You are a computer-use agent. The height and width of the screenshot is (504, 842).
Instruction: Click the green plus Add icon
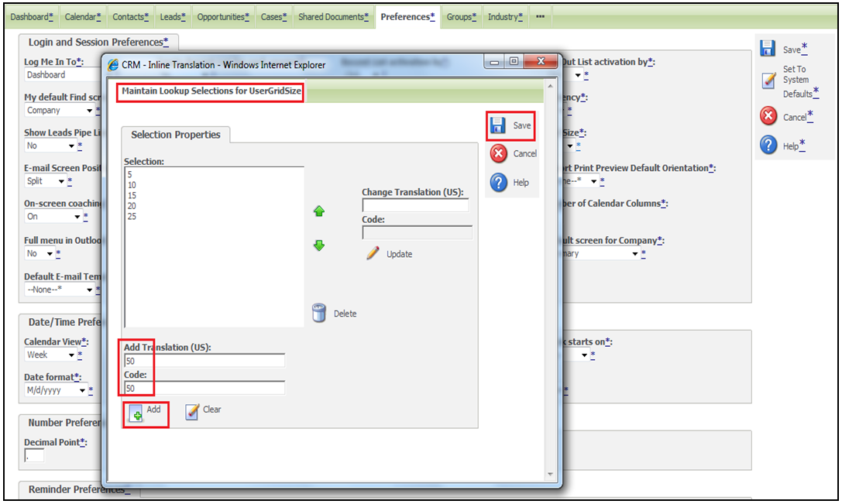coord(136,413)
